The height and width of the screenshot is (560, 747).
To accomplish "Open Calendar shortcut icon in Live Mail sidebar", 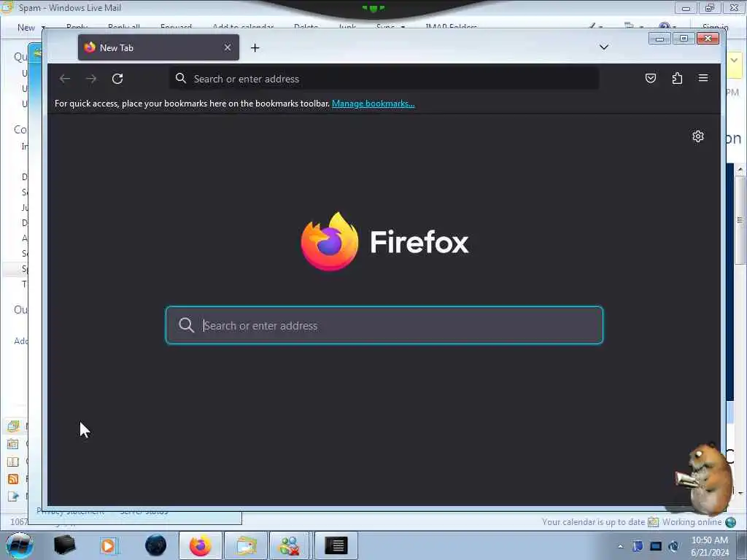I will (13, 444).
